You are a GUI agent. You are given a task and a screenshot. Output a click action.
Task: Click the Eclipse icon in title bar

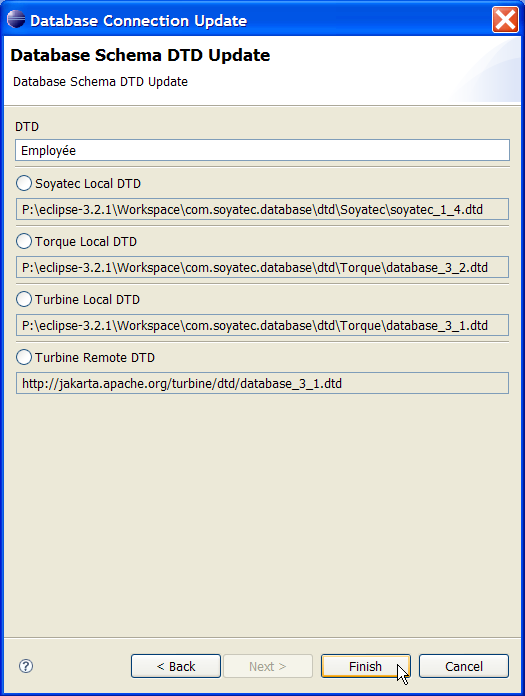[16, 19]
